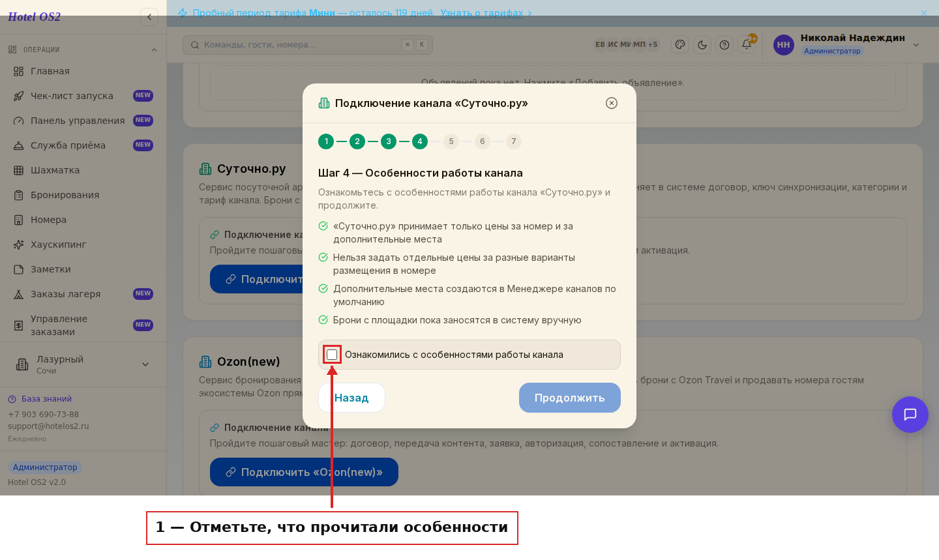Open 'Бронирования' in sidebar
939x560 pixels.
click(x=83, y=195)
